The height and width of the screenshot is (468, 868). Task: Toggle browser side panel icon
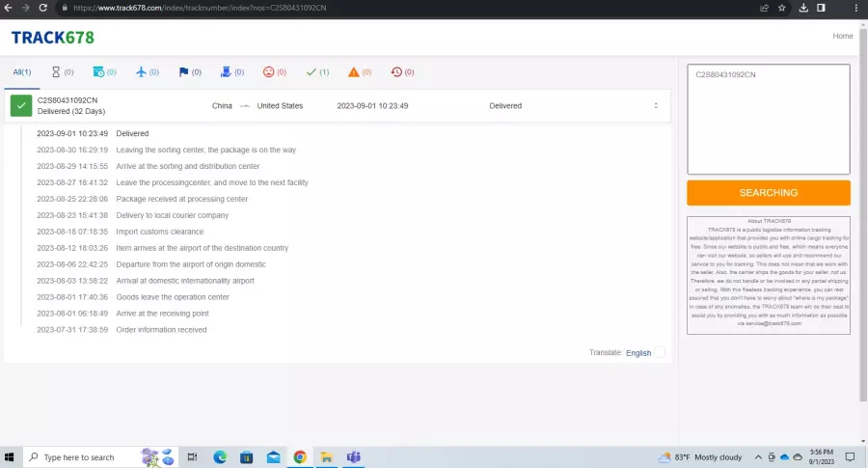pyautogui.click(x=821, y=8)
